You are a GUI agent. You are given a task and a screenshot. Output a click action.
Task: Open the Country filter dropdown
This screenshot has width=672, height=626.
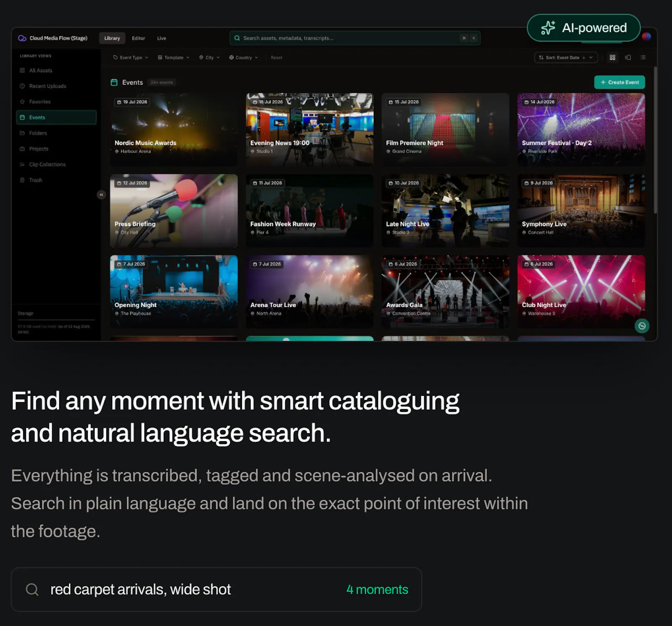click(x=244, y=58)
